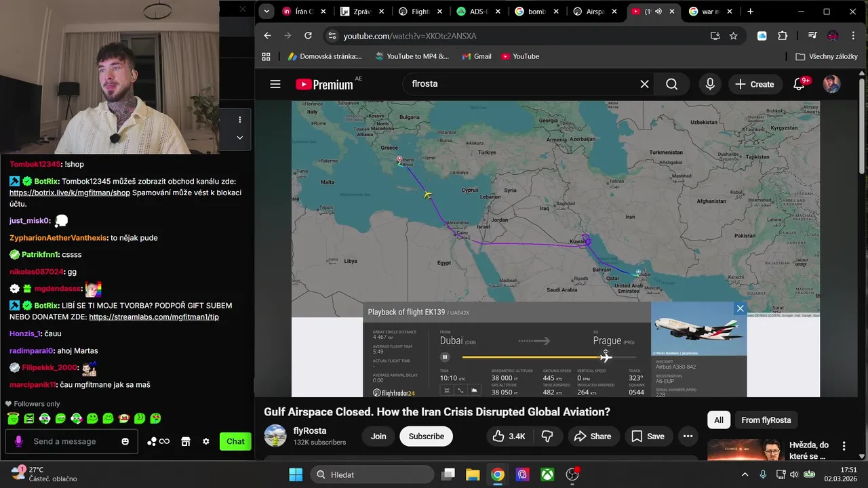This screenshot has height=488, width=868.
Task: Mute the playing YouTube tab audio
Action: (x=658, y=12)
